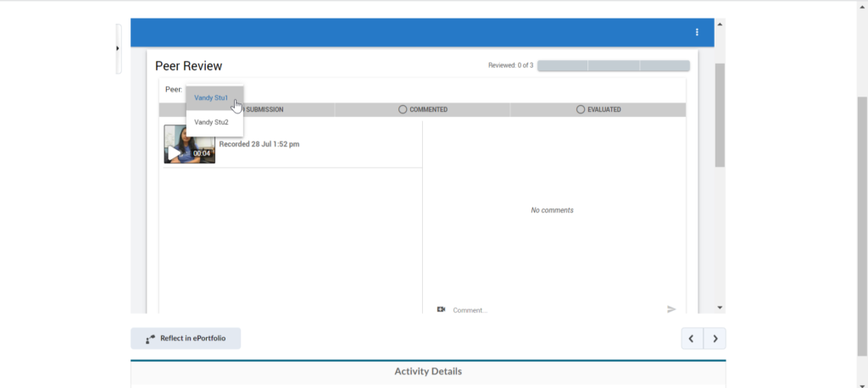Click the down arrow of the inner scrollbar

(720, 308)
